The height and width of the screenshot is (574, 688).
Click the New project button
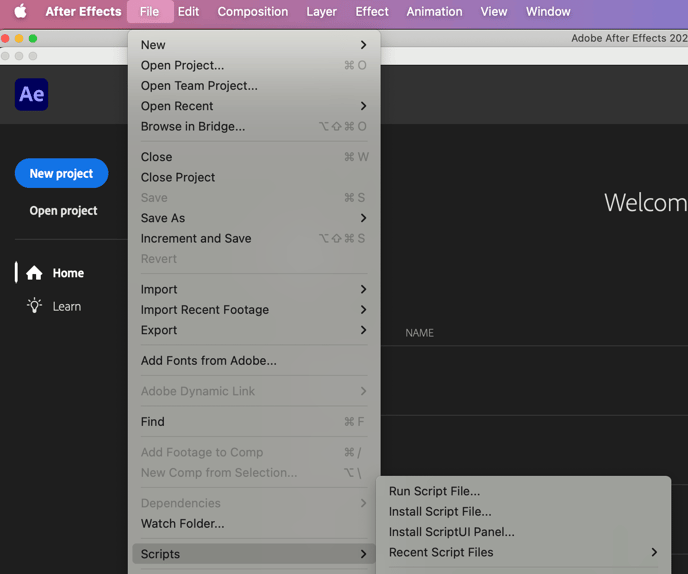click(x=61, y=173)
